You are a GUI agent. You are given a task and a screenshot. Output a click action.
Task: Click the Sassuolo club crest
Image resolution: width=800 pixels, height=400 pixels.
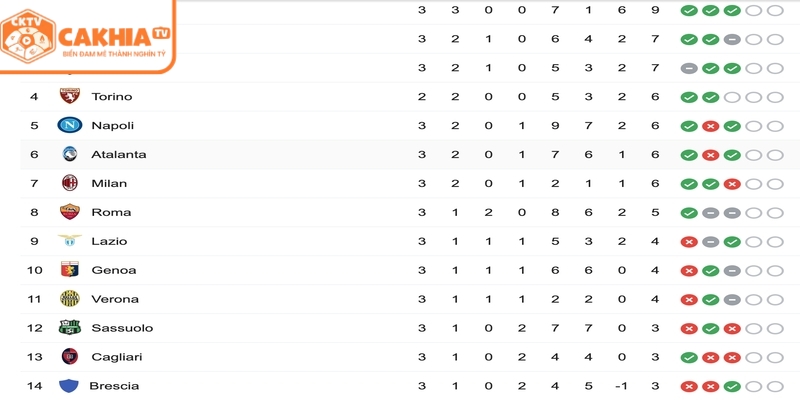pos(69,328)
